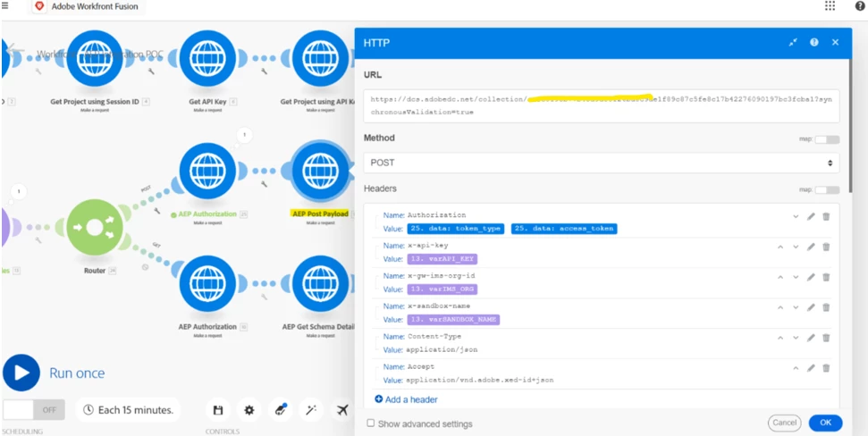Click the Cancel button
This screenshot has height=436, width=868.
784,423
